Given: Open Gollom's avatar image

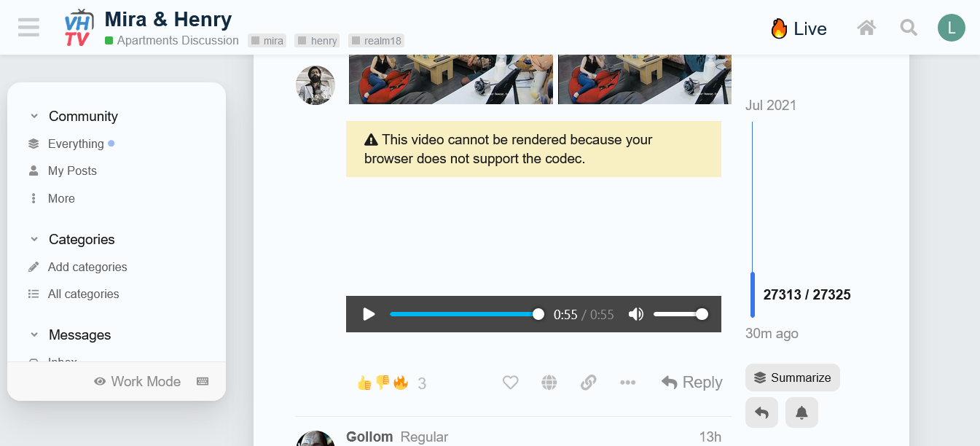Looking at the screenshot, I should pos(315,438).
